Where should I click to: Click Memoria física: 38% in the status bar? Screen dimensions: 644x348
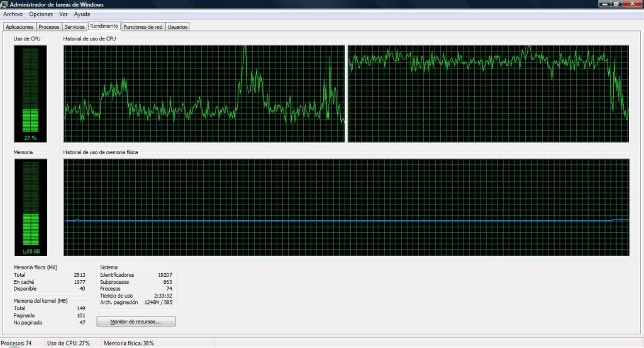[x=129, y=343]
